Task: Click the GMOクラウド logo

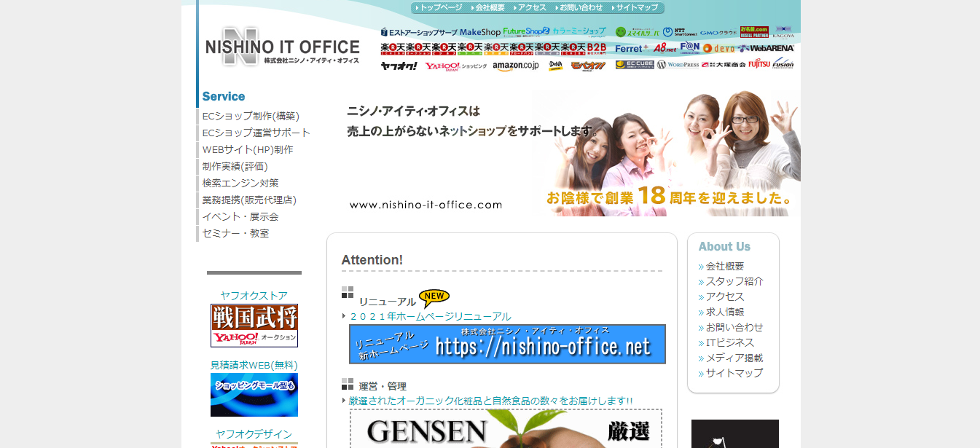Action: [718, 33]
